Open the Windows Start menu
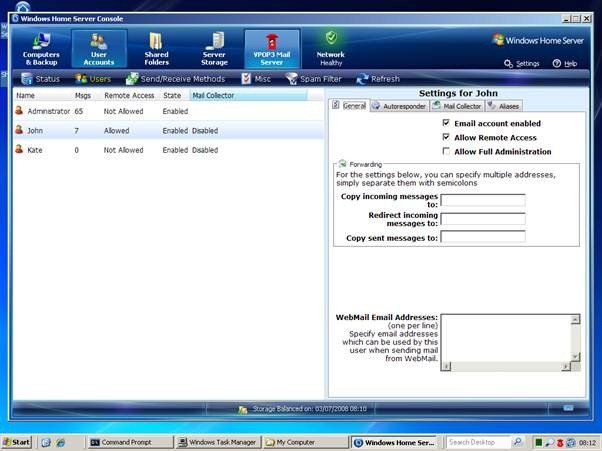The width and height of the screenshot is (602, 451). (16, 442)
